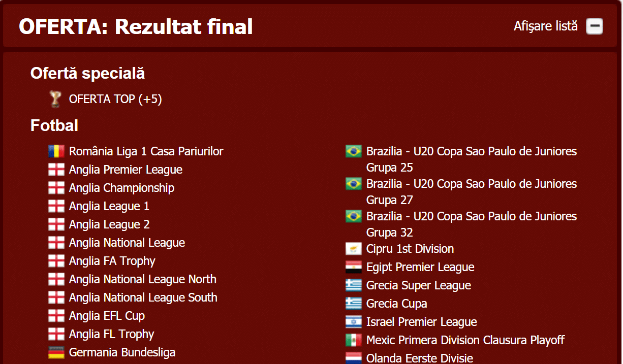
Task: Open Brazilia U20 Copa Sao Paulo Grupa 27
Action: tap(472, 191)
